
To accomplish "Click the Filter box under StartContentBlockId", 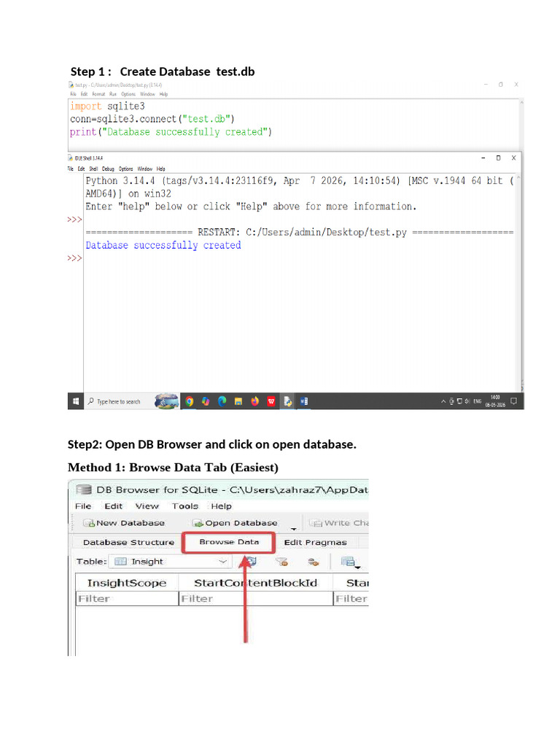I will (256, 598).
